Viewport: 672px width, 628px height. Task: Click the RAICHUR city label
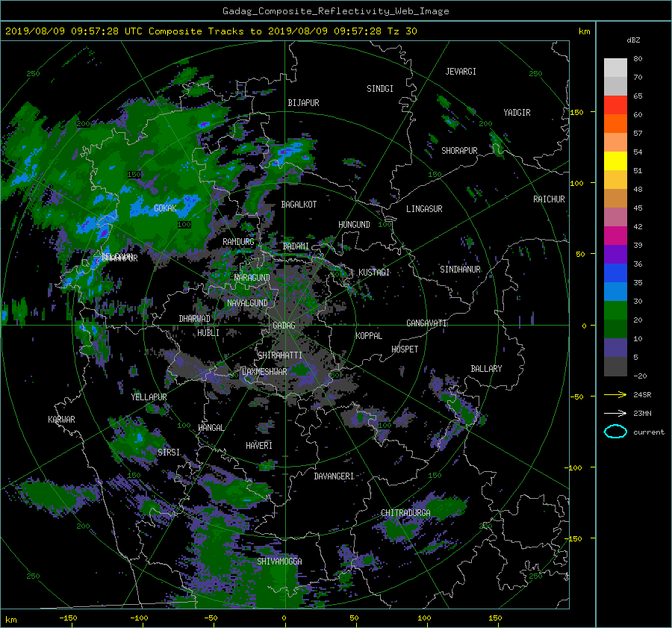tap(549, 199)
